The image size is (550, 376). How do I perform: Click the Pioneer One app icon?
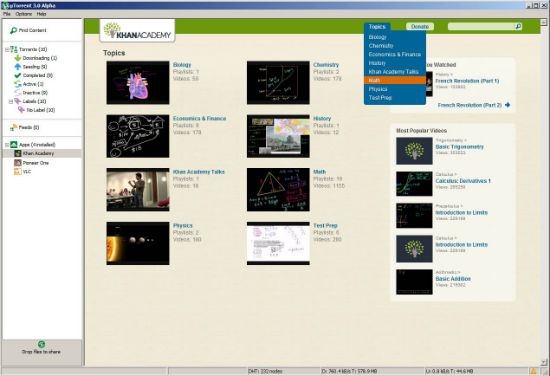[18, 163]
